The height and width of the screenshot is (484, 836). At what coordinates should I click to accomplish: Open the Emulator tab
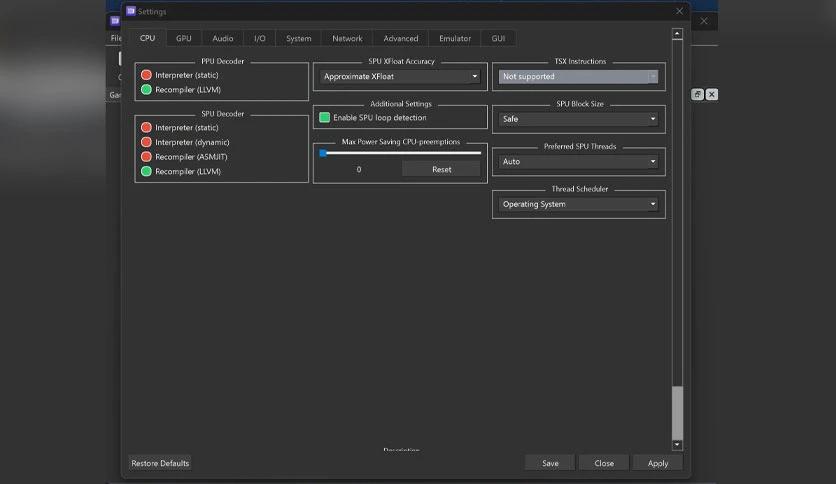(x=455, y=38)
